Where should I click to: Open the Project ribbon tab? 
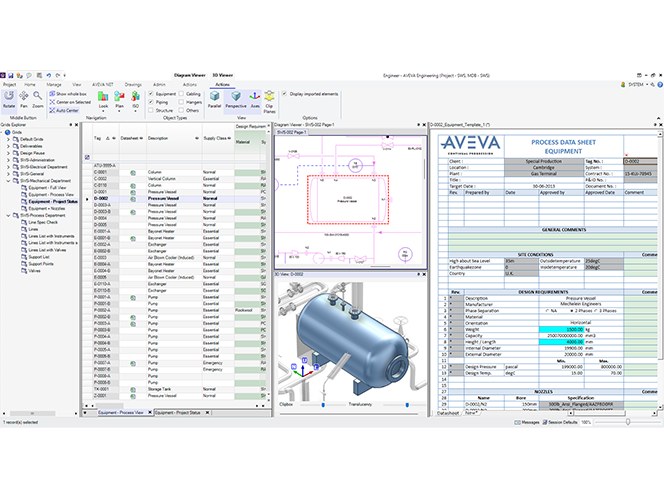point(9,85)
